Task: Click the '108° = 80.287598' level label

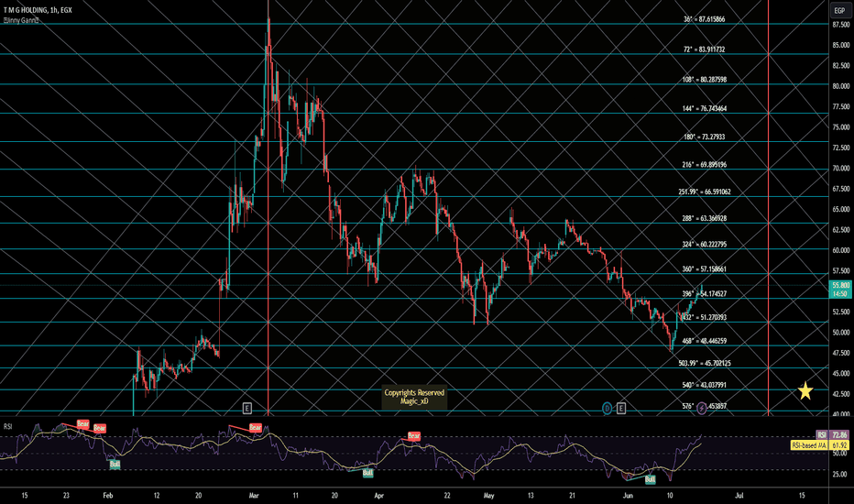Action: 705,80
